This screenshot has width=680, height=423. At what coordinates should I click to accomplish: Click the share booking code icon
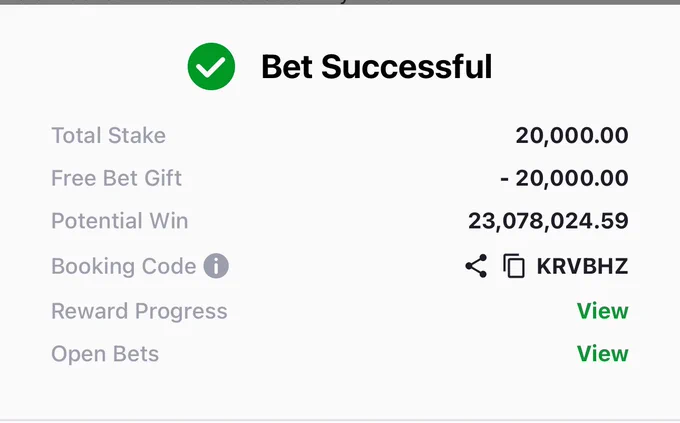coord(476,266)
